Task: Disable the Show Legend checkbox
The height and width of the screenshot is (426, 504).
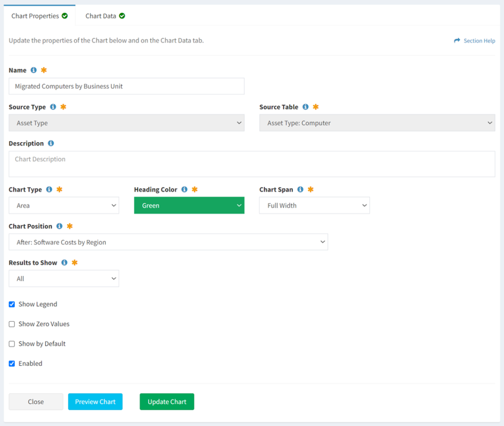Action: [11, 304]
